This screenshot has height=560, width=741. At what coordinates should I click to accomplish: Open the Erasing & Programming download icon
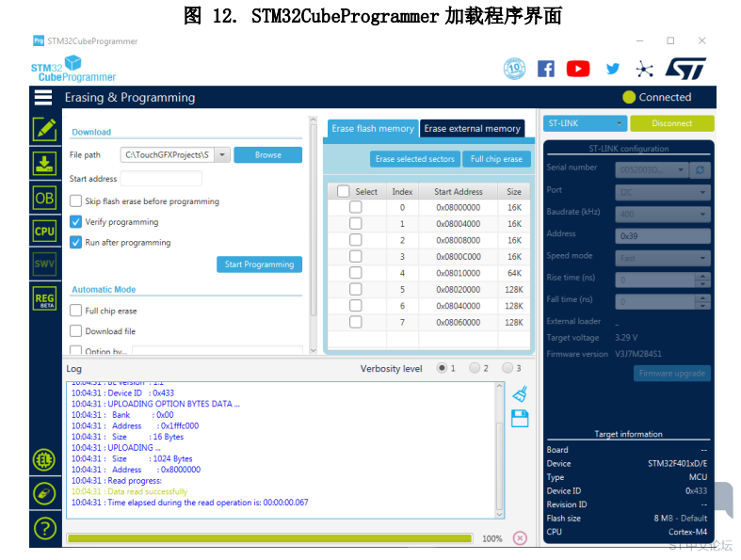pos(44,163)
